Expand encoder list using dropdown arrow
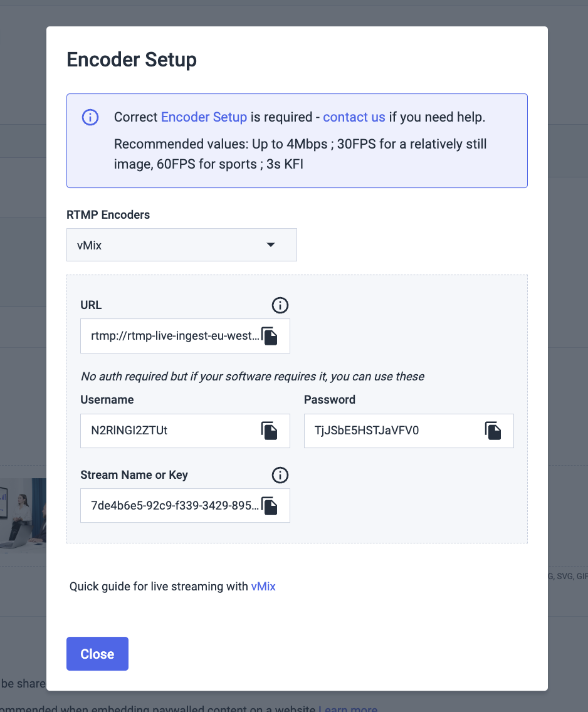Screen dimensions: 588x712 271,244
